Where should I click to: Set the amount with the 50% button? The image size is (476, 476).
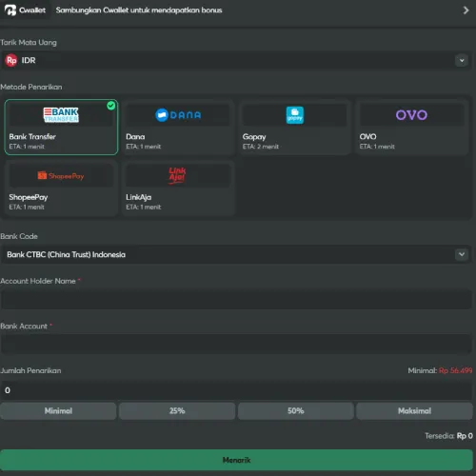pyautogui.click(x=296, y=411)
